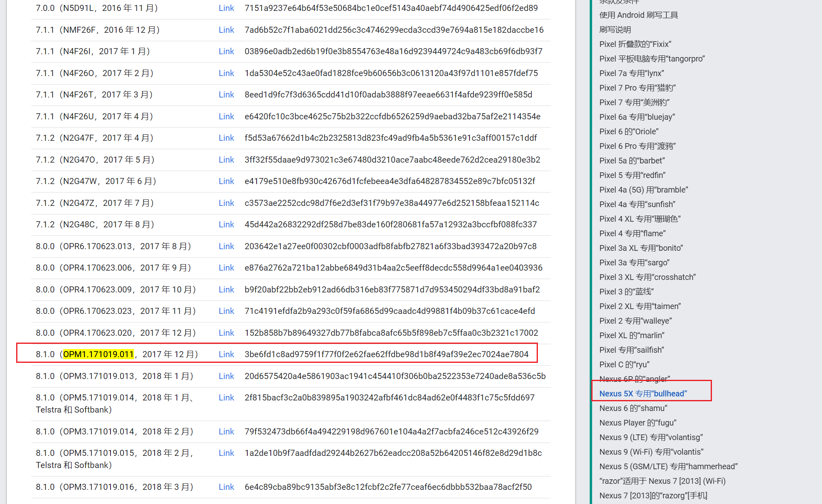This screenshot has width=822, height=504.
Task: Jump to Pixel 4a 专用"sunfish"
Action: coord(637,204)
